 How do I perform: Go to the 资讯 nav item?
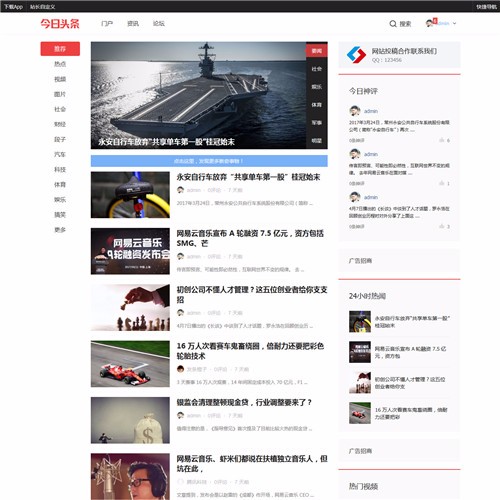[133, 23]
